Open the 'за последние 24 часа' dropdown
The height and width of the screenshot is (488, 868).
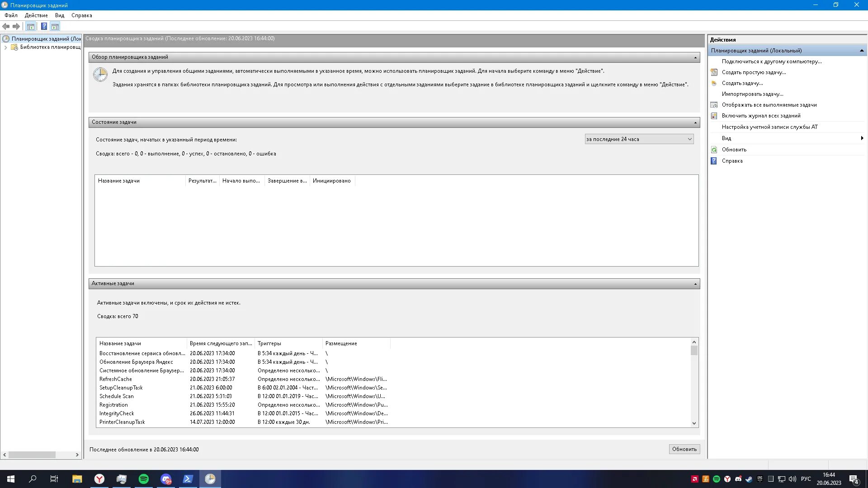coord(639,139)
